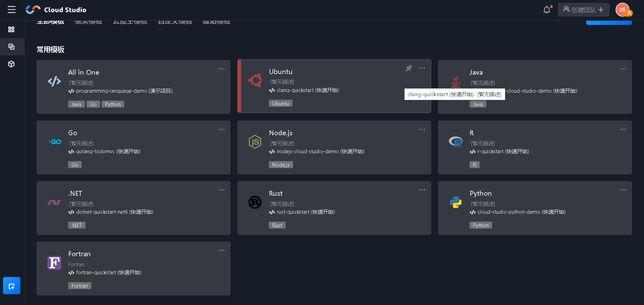Viewport: 644px width, 305px height.
Task: Open more options for Fortran card
Action: [221, 250]
